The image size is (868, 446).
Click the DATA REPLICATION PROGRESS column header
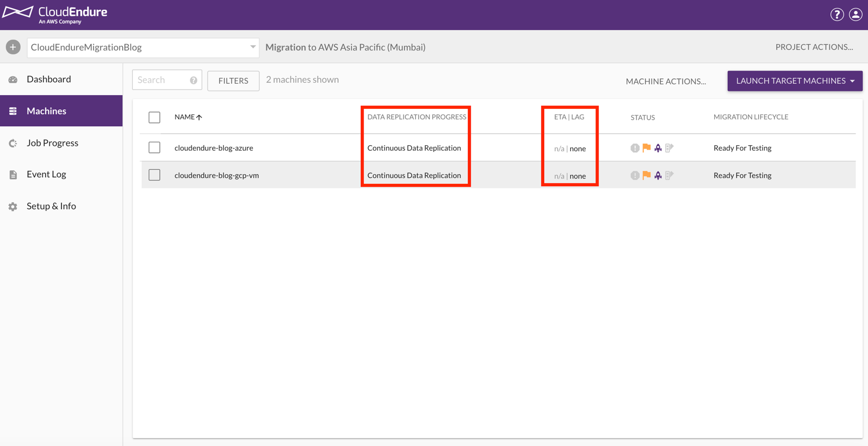pyautogui.click(x=416, y=117)
